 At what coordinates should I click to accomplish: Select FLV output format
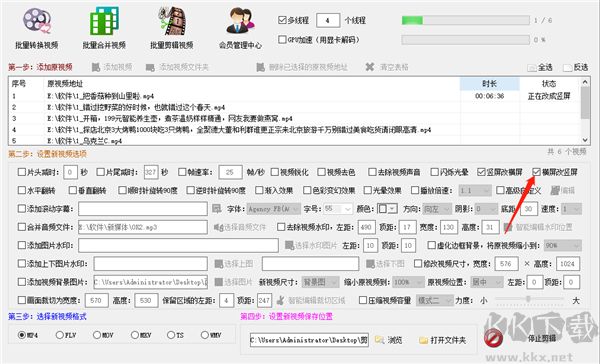click(59, 335)
